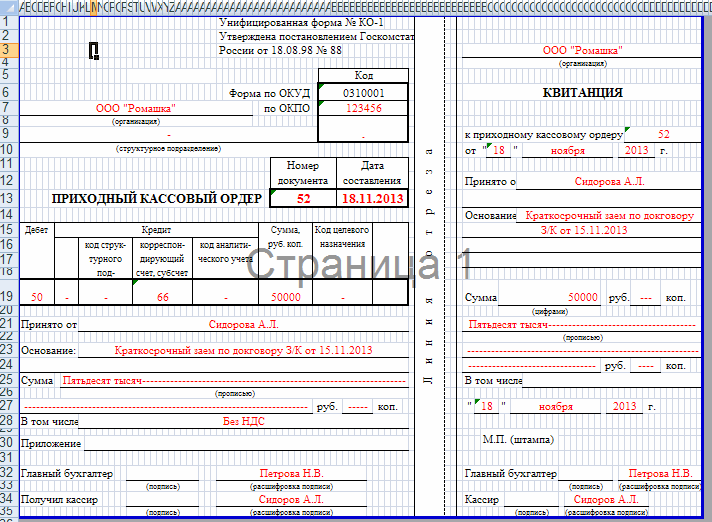Viewport: 712px width, 522px height.
Task: Click the корреспондирующий счет, субсчет header
Action: tap(162, 259)
